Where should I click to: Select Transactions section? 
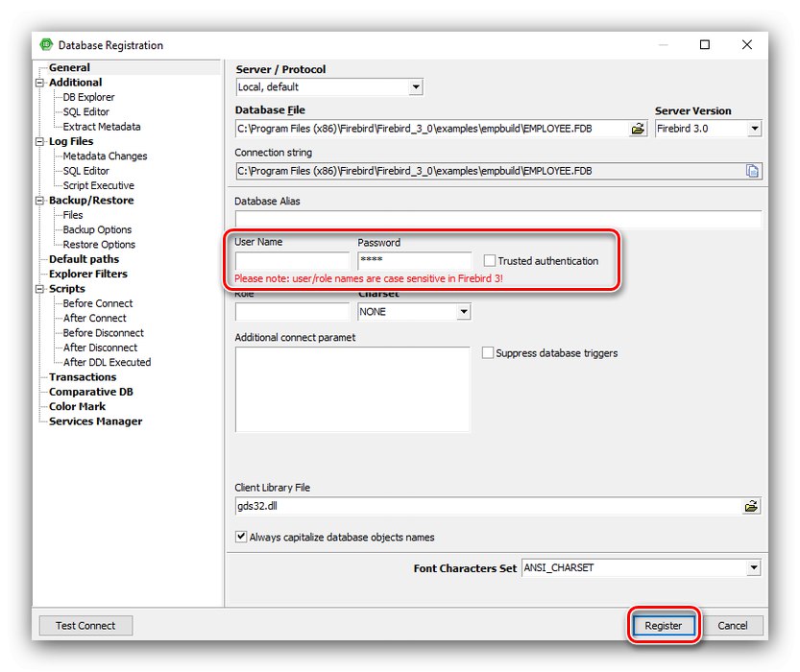click(x=83, y=377)
